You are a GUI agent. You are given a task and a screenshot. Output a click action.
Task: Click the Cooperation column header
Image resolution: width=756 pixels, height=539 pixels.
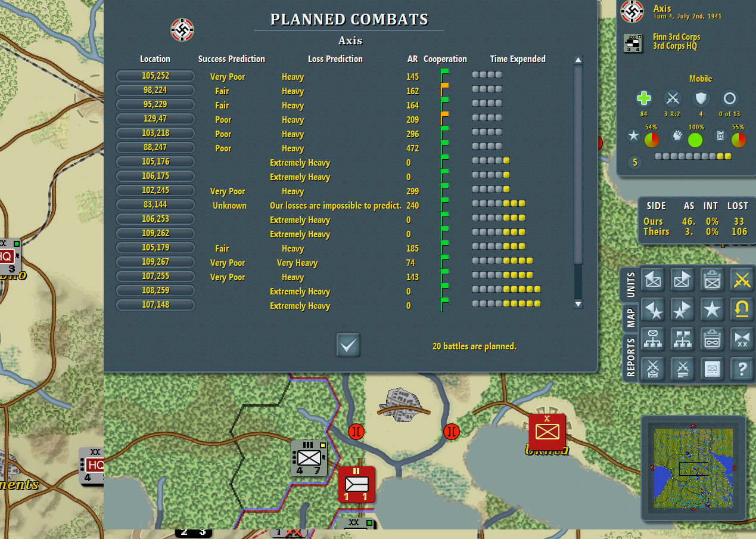[x=445, y=59]
